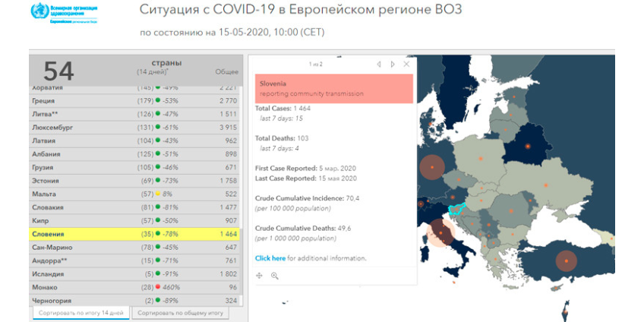Click the 'Общее' column header
Viewport: 644px width, 322px height.
(227, 72)
